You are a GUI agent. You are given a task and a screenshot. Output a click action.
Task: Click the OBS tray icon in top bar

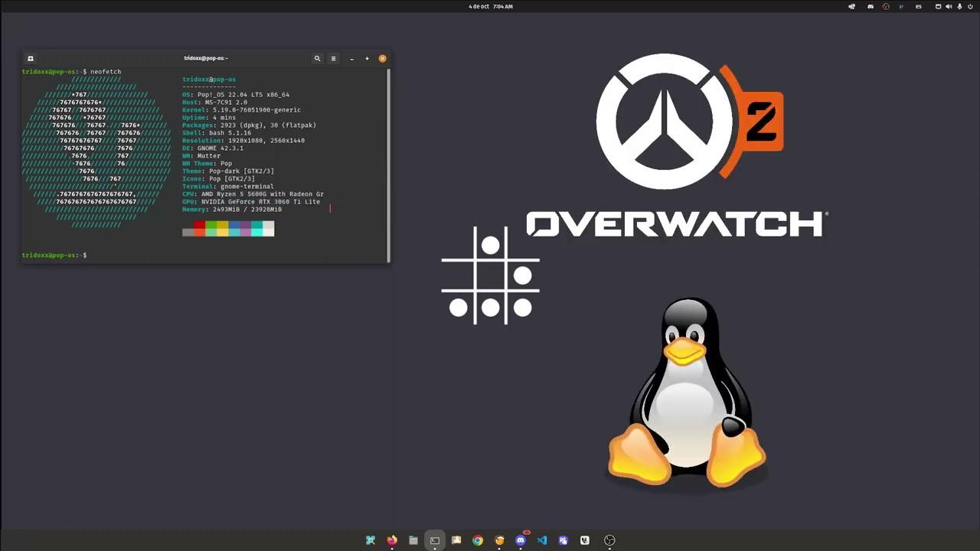[886, 6]
